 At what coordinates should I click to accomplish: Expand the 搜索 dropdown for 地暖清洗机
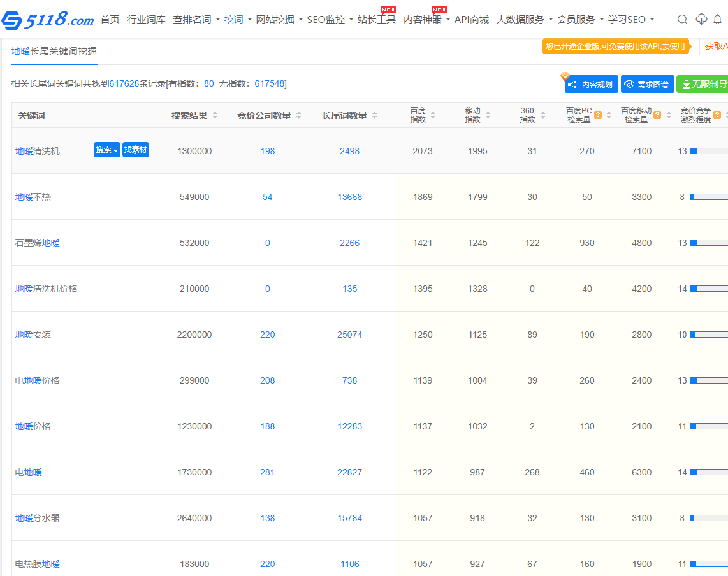106,150
